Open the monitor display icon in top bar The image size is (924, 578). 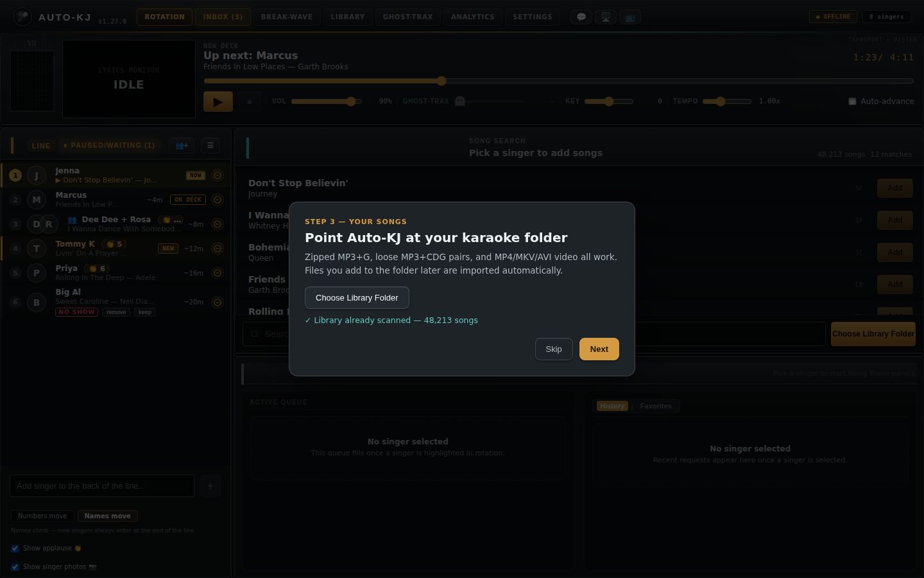point(606,17)
